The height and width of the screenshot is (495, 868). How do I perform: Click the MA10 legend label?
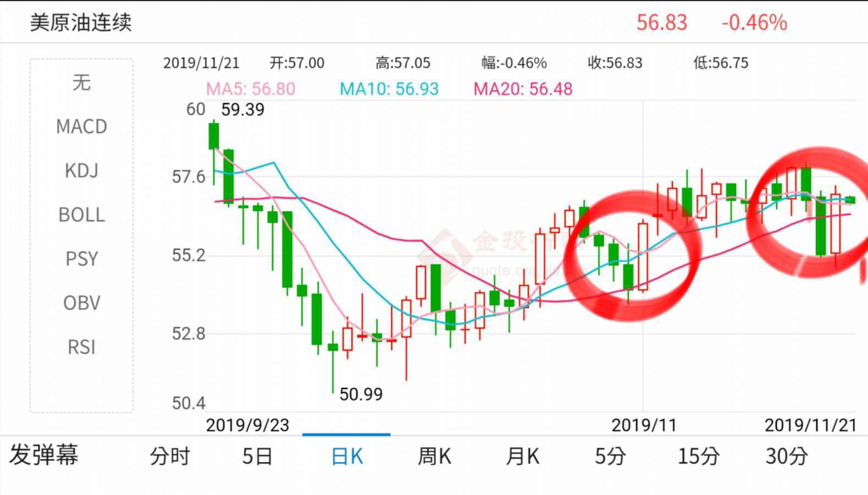389,89
